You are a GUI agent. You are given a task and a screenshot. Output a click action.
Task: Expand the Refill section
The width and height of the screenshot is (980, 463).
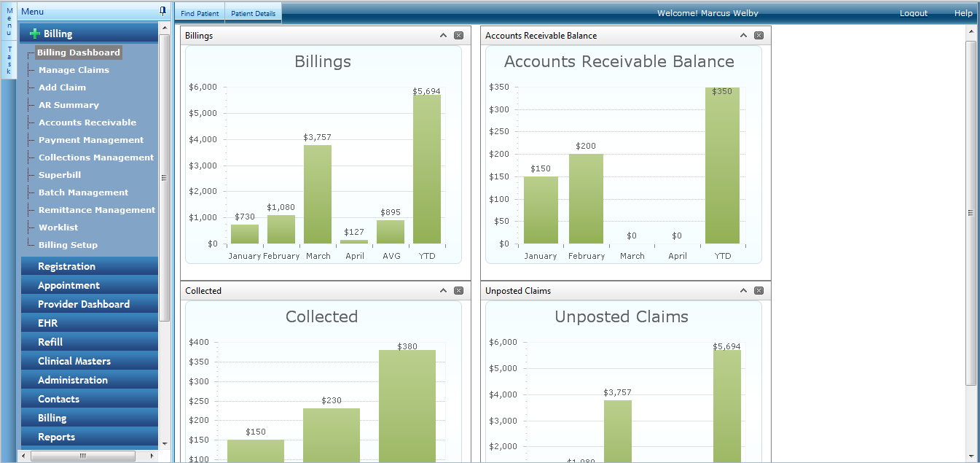point(90,342)
